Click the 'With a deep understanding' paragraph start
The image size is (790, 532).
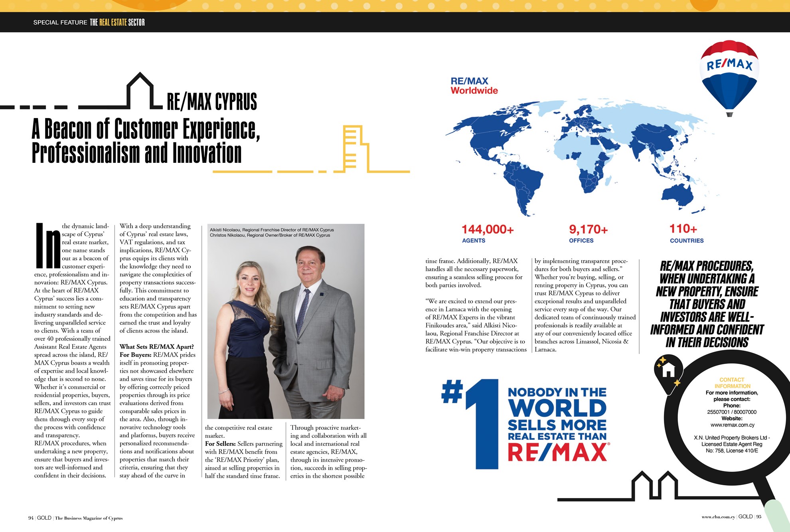click(155, 226)
